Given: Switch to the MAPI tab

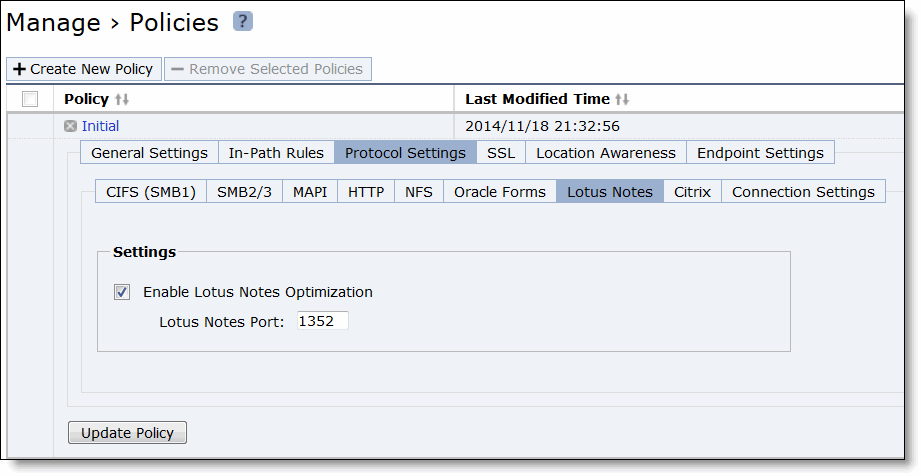Looking at the screenshot, I should coord(310,192).
